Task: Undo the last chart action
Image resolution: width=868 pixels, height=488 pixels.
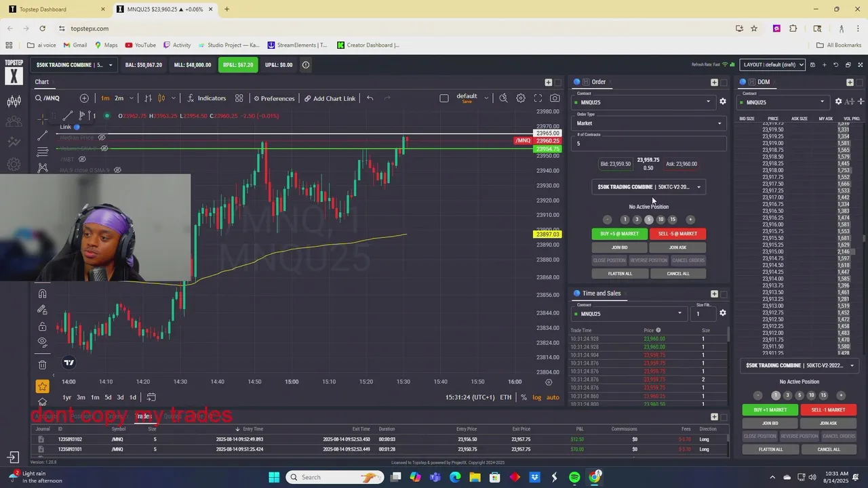Action: click(x=370, y=98)
